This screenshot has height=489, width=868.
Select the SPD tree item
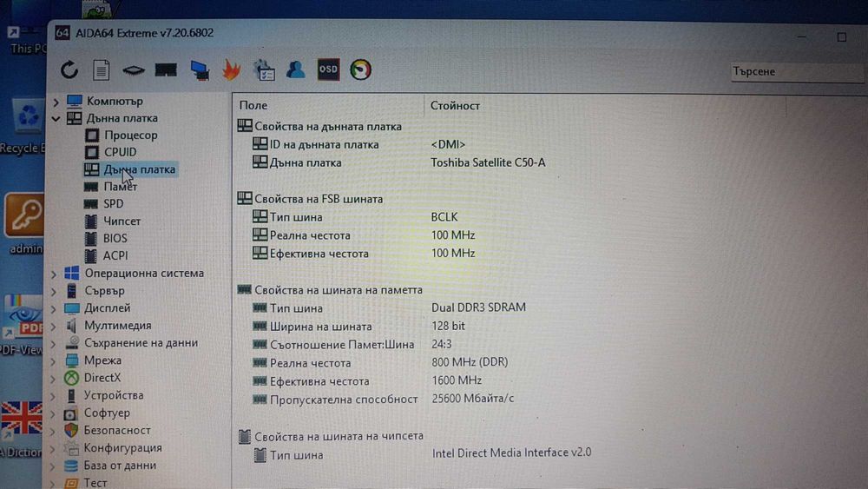[x=114, y=204]
